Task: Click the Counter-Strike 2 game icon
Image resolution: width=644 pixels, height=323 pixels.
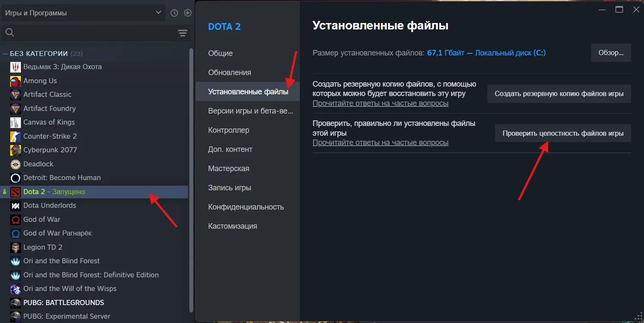Action: coord(14,136)
